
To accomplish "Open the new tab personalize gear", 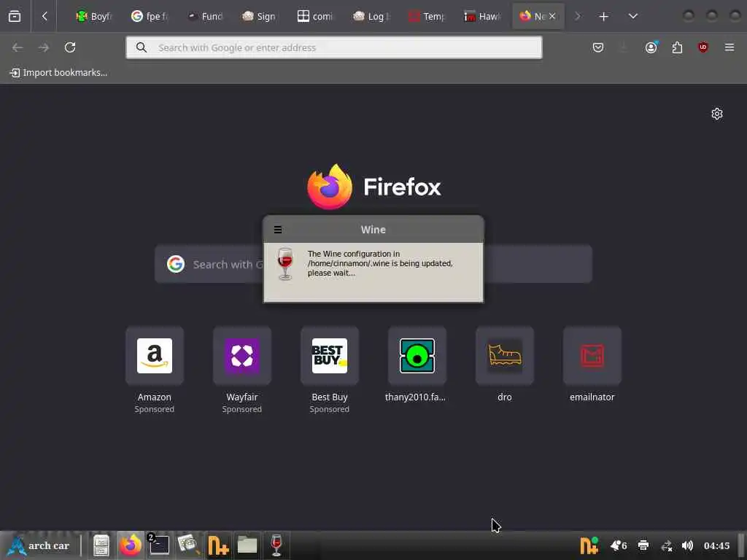I will click(717, 114).
